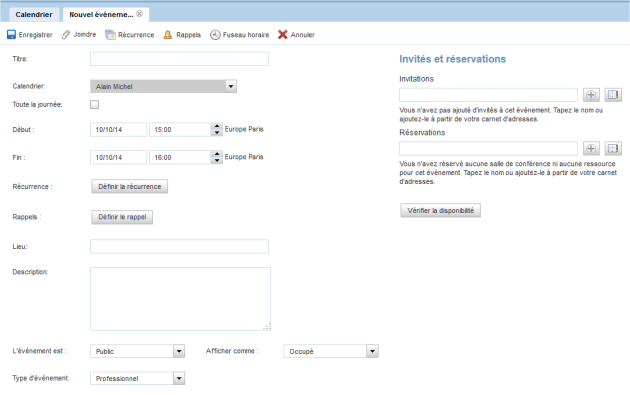
Task: Focus the Lieu input field
Action: [179, 246]
